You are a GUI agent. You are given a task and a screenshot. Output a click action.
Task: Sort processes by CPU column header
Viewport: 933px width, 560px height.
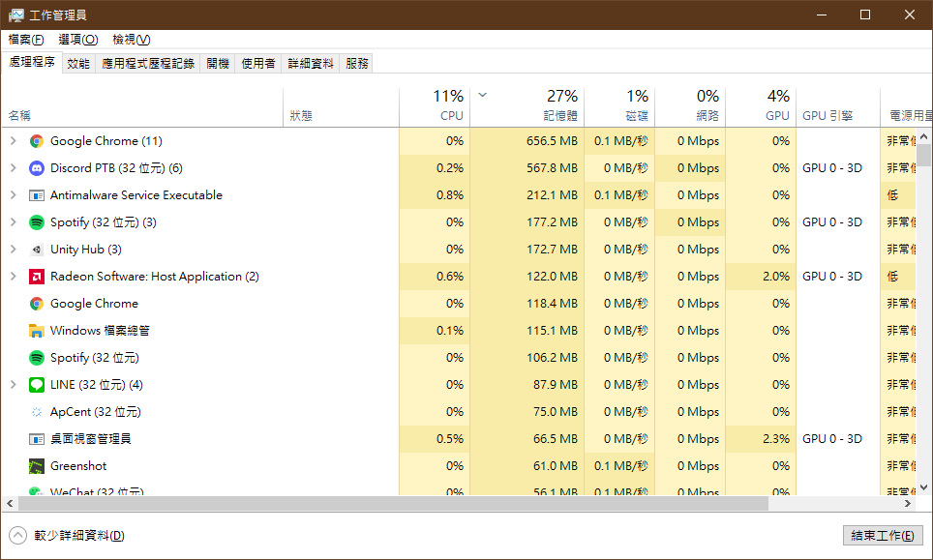tap(435, 107)
